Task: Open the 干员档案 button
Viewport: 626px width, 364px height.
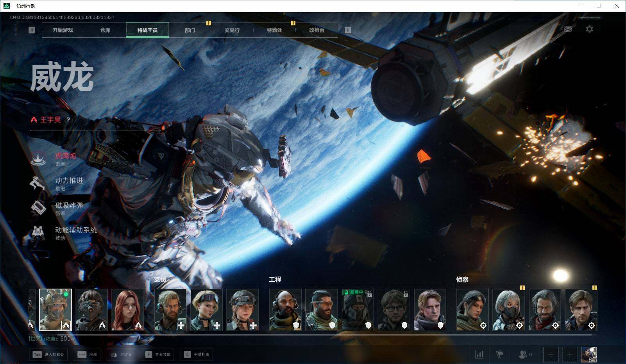Action: point(197,355)
